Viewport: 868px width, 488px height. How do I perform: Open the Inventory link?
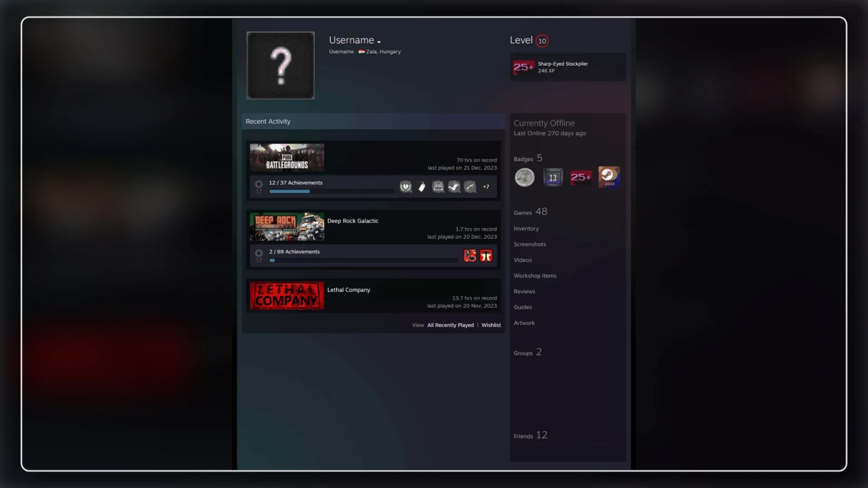pyautogui.click(x=526, y=229)
